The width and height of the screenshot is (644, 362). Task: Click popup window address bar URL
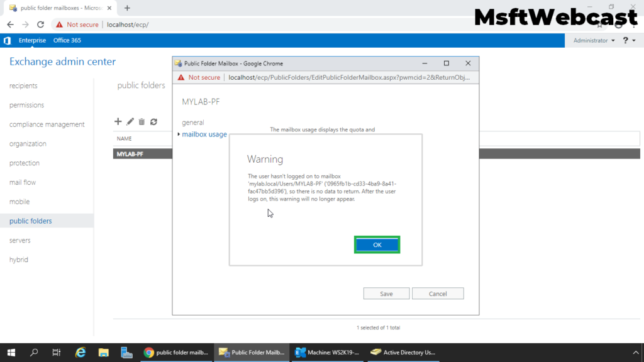(x=349, y=77)
